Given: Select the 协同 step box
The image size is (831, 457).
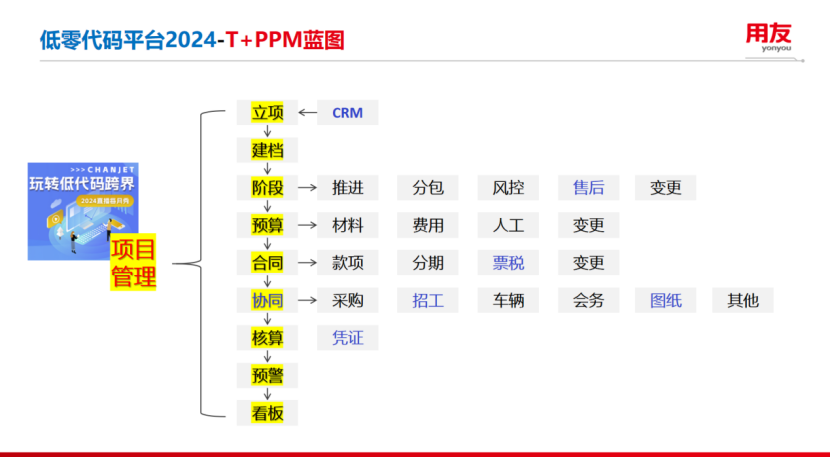Looking at the screenshot, I should click(267, 300).
